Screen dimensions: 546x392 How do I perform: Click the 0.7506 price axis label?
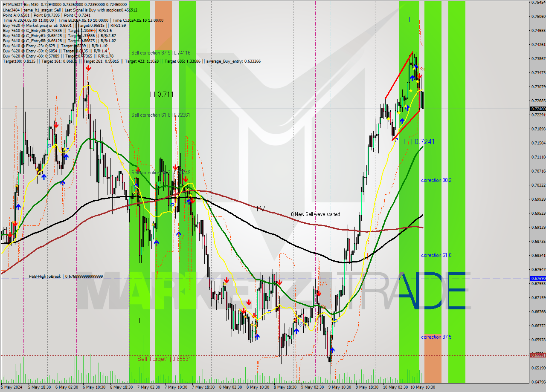point(538,16)
